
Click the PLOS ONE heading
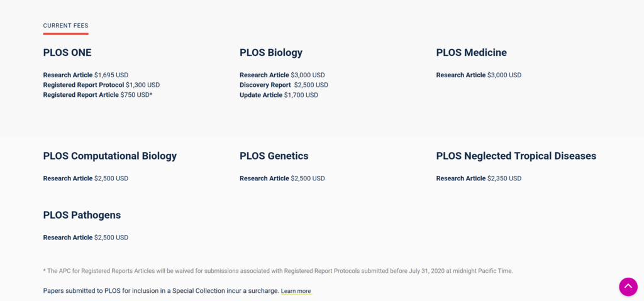click(67, 53)
